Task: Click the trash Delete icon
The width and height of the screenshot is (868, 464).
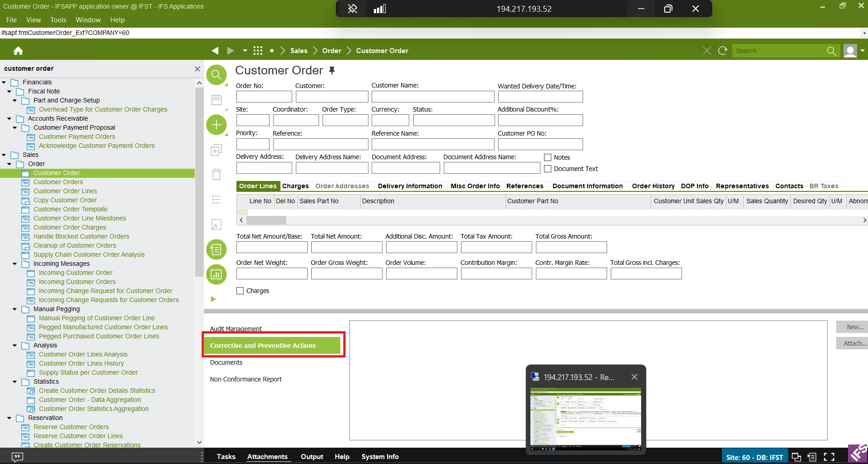Action: [216, 174]
